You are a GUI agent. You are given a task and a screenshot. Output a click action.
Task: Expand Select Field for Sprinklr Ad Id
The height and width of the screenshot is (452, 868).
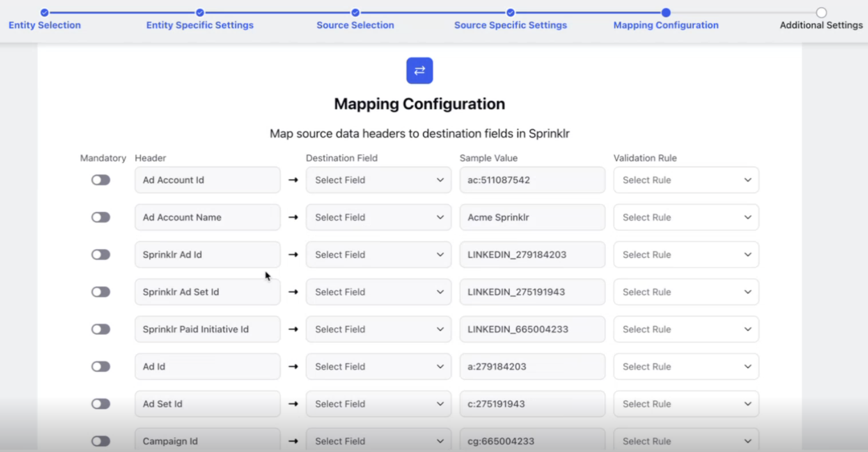[379, 254]
